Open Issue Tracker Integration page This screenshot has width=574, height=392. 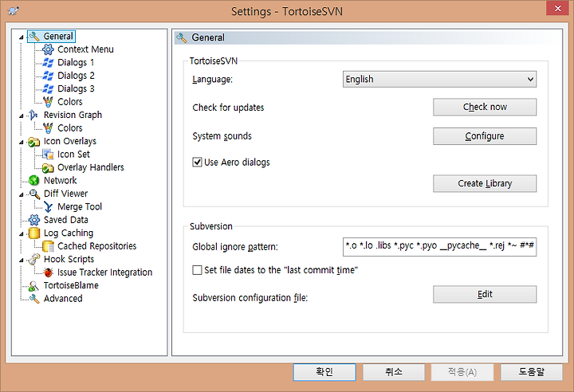[104, 272]
